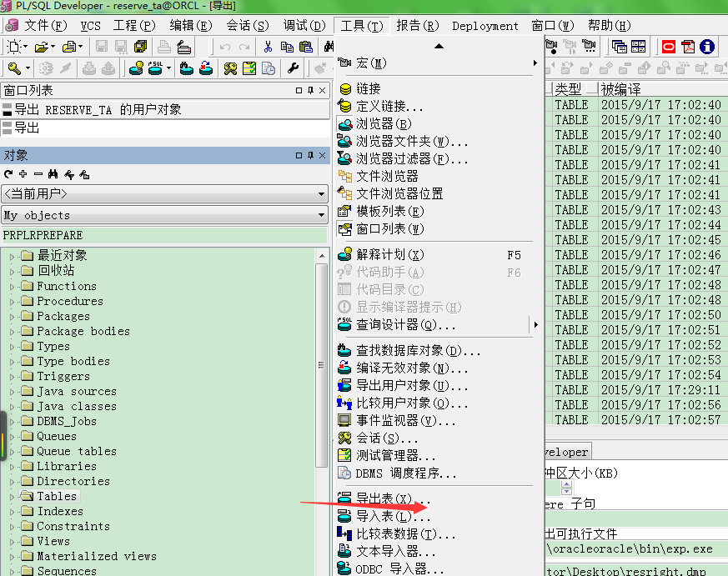Click the wrench Preferences toolbar icon
Screen dimensions: 728x576
click(293, 68)
